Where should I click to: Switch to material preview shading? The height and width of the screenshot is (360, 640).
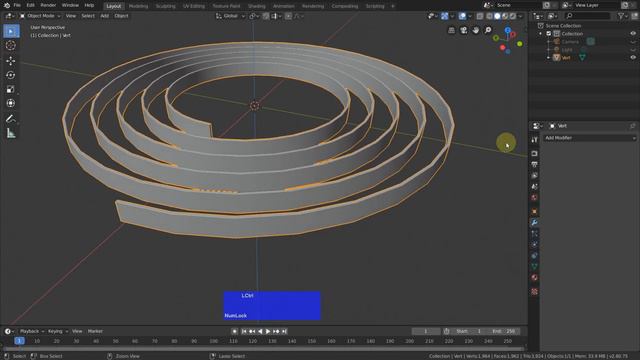(505, 16)
